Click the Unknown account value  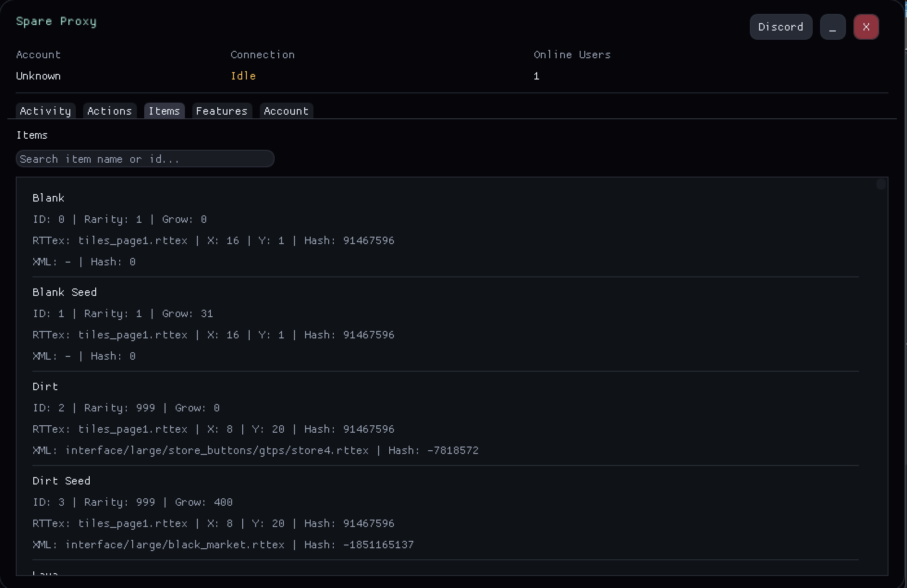(x=38, y=76)
